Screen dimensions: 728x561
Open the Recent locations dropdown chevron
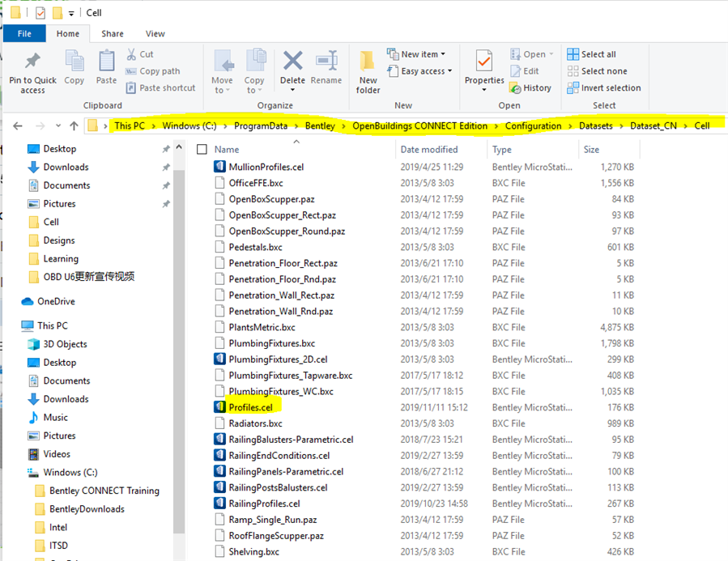58,125
